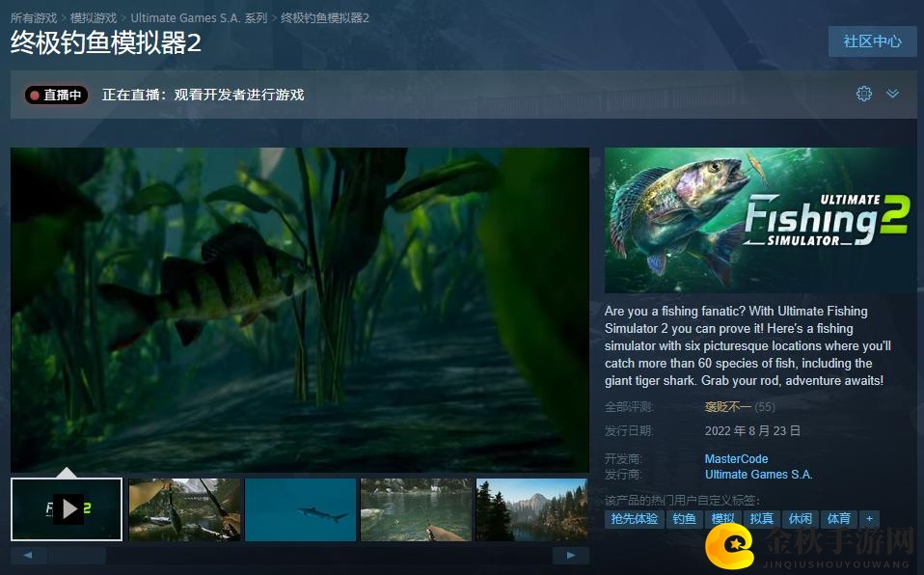Open broadcast settings gear icon
This screenshot has height=575, width=924.
pos(863,94)
